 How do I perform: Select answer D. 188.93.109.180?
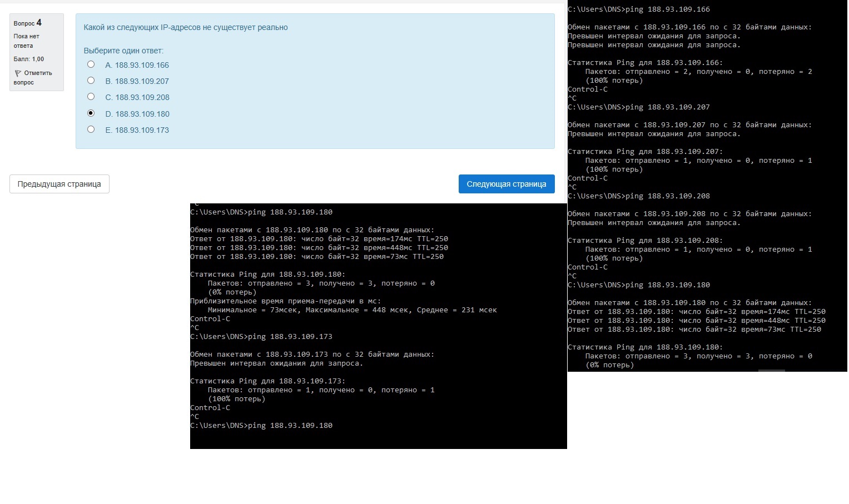pos(91,113)
